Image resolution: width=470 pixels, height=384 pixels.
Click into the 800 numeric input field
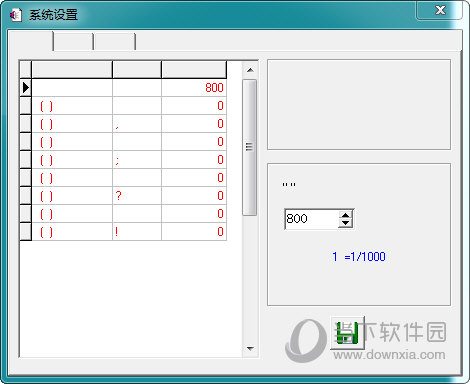click(312, 219)
